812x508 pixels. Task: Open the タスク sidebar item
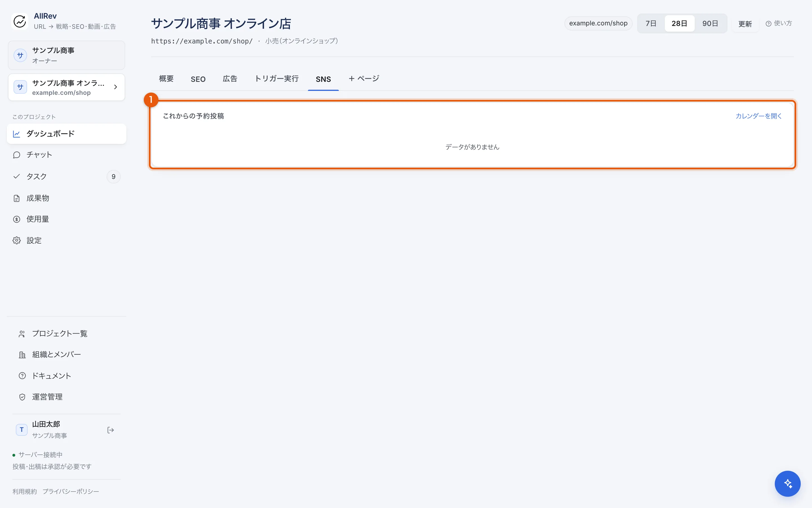[x=67, y=176]
